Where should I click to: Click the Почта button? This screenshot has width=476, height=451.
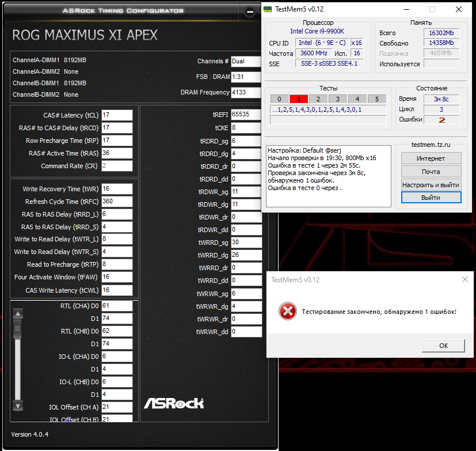pos(431,172)
